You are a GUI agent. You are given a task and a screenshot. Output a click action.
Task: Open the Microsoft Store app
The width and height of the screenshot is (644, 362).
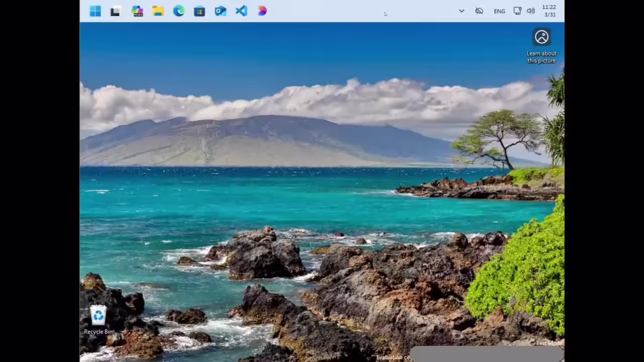200,11
